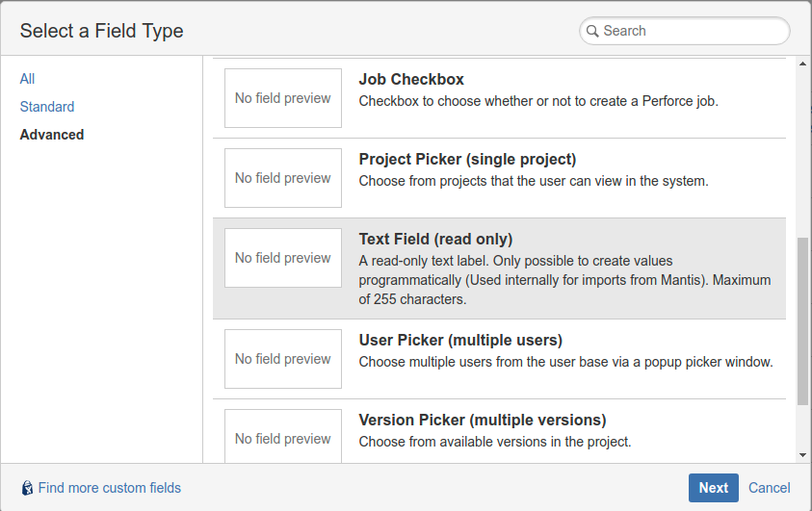This screenshot has width=812, height=511.
Task: Select Project Picker (single project) field type
Action: [467, 160]
